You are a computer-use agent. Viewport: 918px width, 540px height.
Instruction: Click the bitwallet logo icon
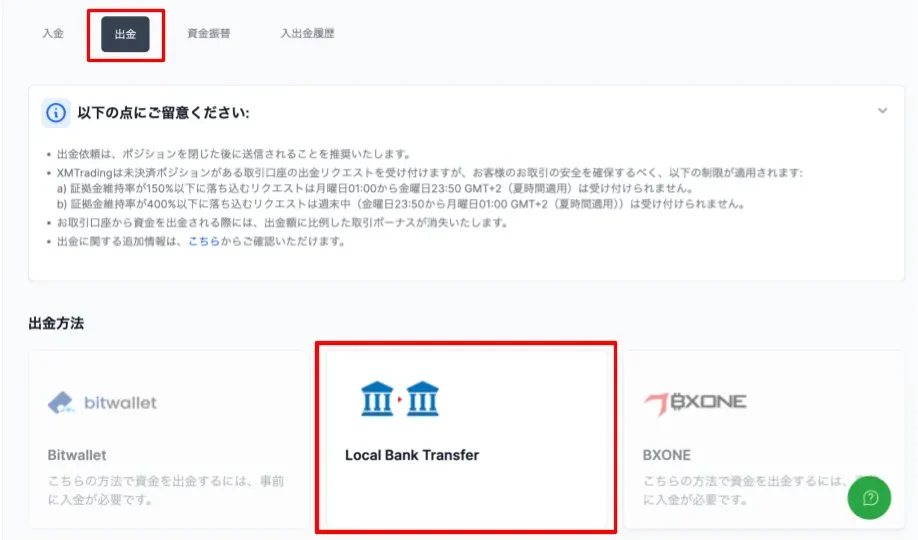pyautogui.click(x=102, y=402)
